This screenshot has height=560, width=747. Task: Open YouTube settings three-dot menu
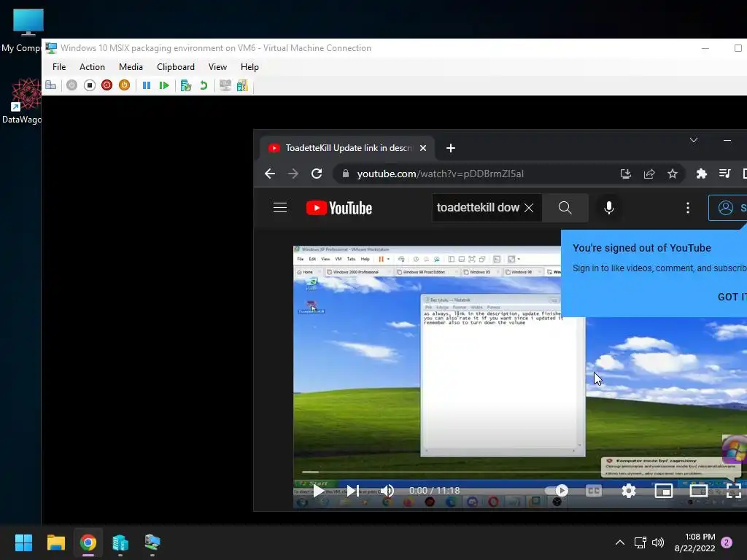(687, 208)
